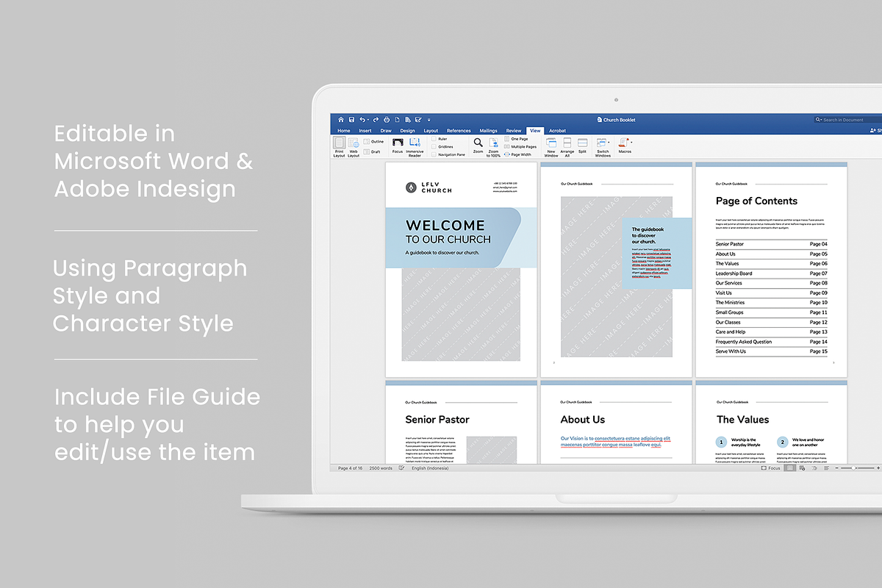Image resolution: width=882 pixels, height=588 pixels.
Task: Open the Navigation Pane
Action: click(434, 154)
